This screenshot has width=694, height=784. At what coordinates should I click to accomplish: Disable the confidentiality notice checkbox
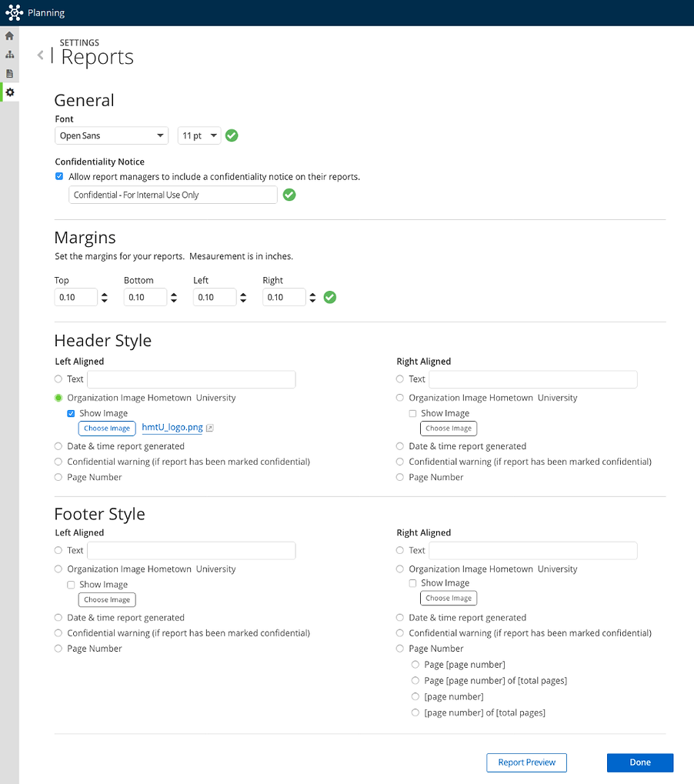pyautogui.click(x=59, y=176)
